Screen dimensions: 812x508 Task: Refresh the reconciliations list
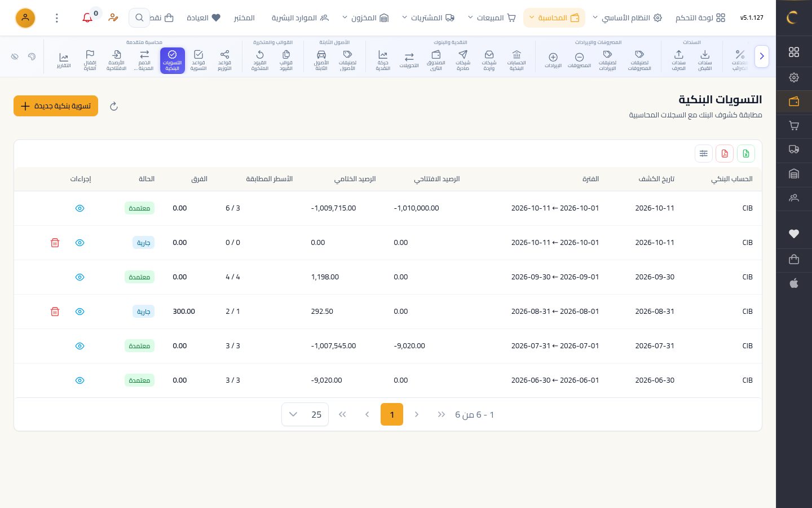pos(114,106)
